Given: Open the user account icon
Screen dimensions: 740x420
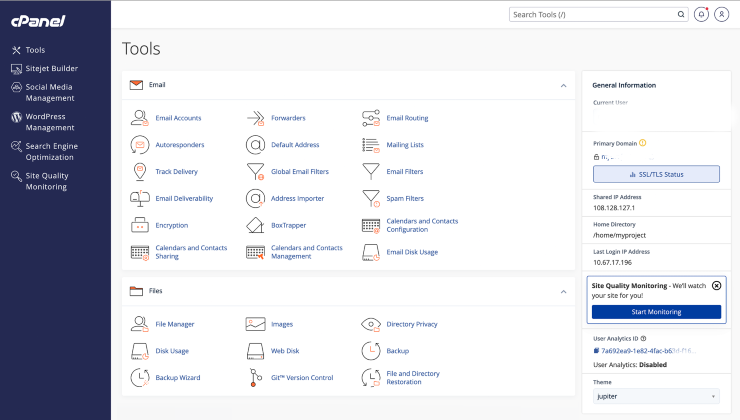Looking at the screenshot, I should (721, 14).
